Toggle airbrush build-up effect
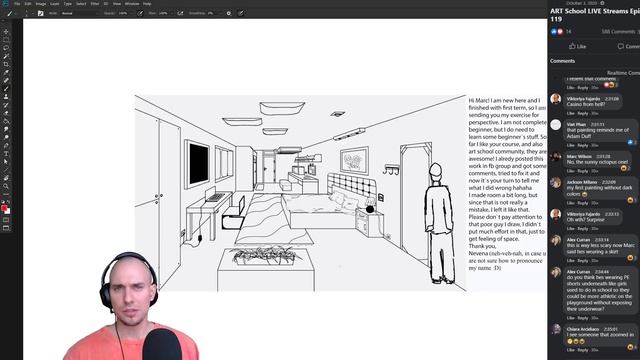 click(180, 13)
